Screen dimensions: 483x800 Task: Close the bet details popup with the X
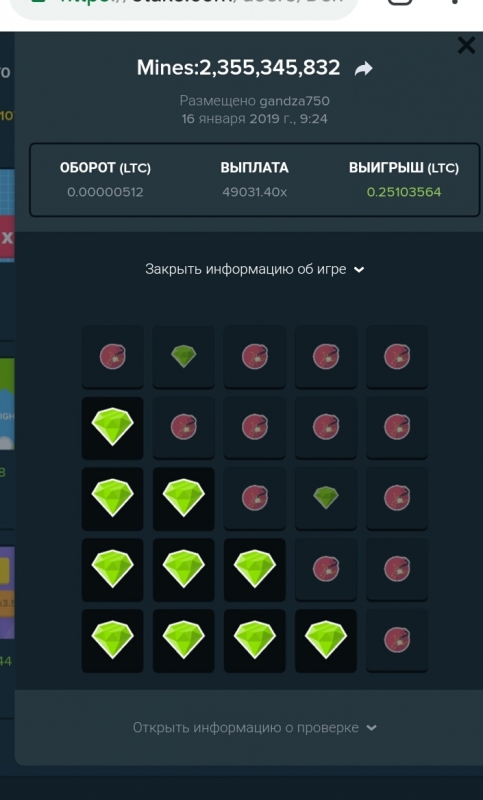466,45
